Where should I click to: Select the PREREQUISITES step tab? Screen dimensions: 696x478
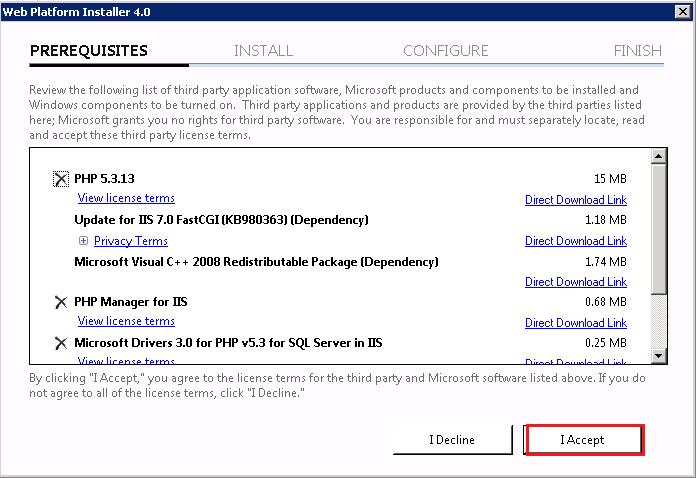coord(89,51)
